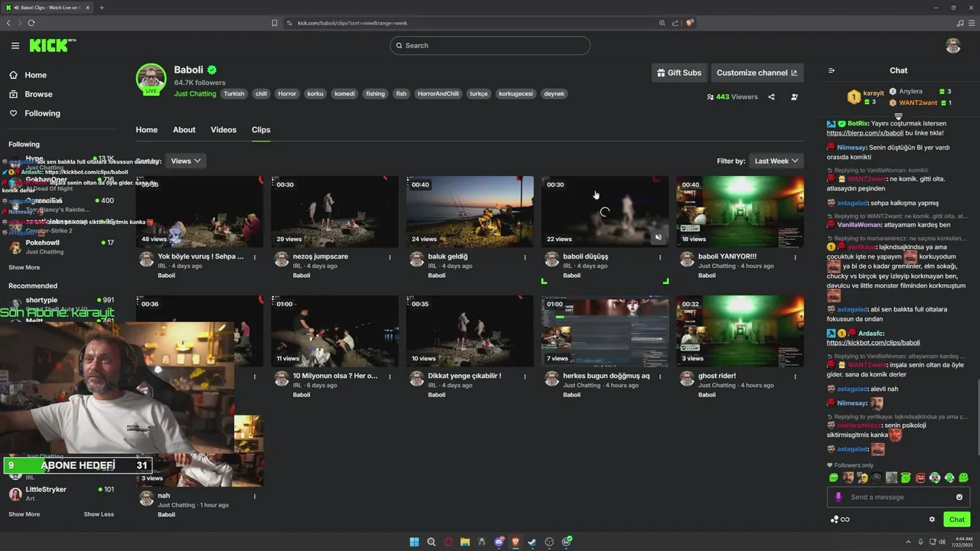Select the Clips tab
This screenshot has width=980, height=551.
[261, 129]
